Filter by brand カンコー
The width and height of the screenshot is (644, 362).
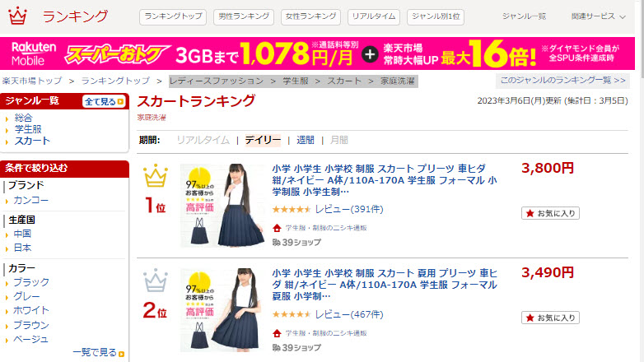coord(30,200)
